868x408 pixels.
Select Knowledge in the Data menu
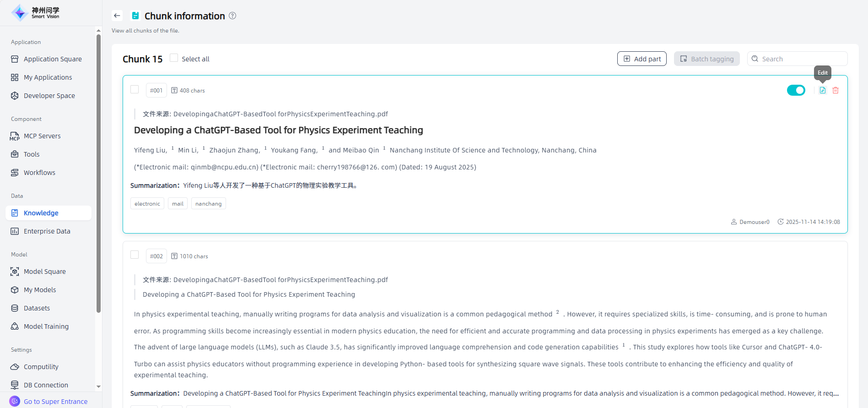tap(41, 213)
